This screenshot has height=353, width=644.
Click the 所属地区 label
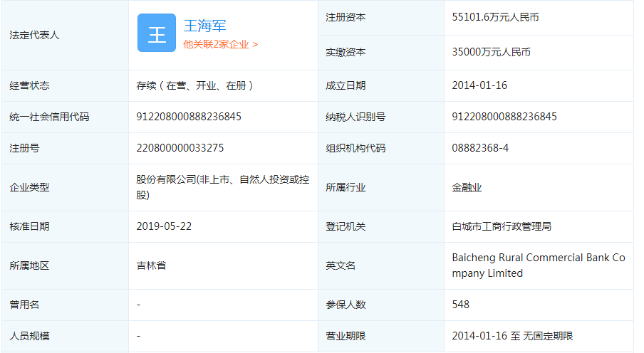29,265
